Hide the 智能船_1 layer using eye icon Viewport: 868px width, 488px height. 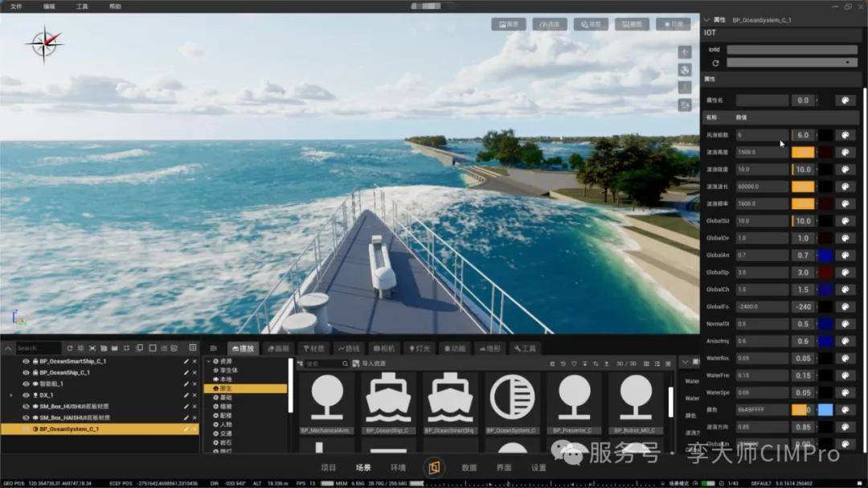26,384
